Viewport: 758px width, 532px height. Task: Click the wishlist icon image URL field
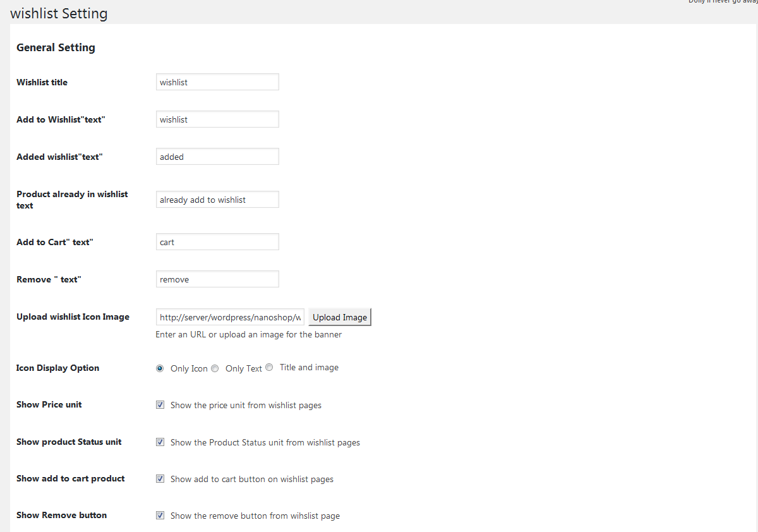(x=230, y=317)
